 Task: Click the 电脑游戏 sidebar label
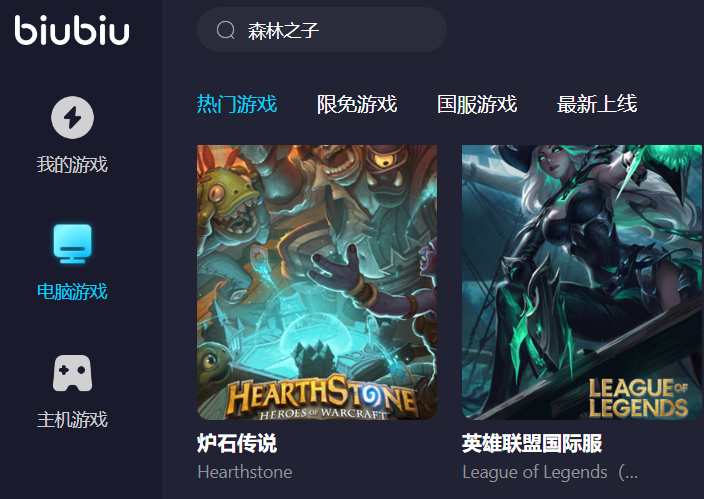point(72,291)
